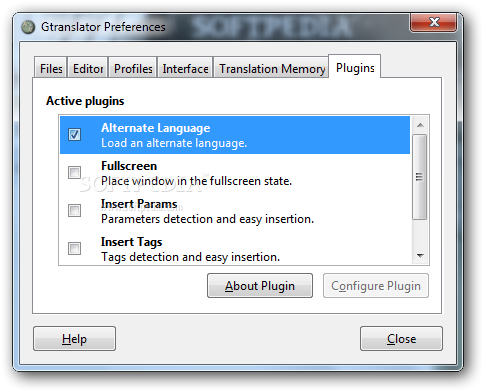The width and height of the screenshot is (484, 392).
Task: Click 'Parameters detection and easy insertion.' description
Action: [207, 219]
